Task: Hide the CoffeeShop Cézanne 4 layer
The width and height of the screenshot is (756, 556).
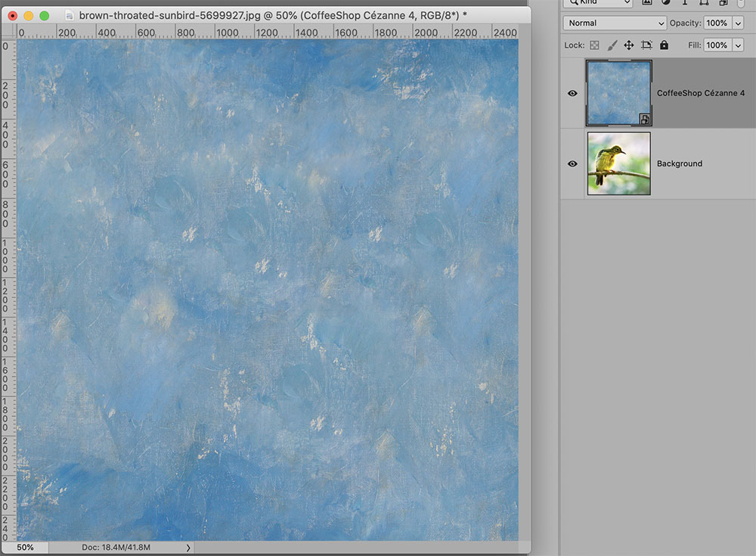Action: 572,93
